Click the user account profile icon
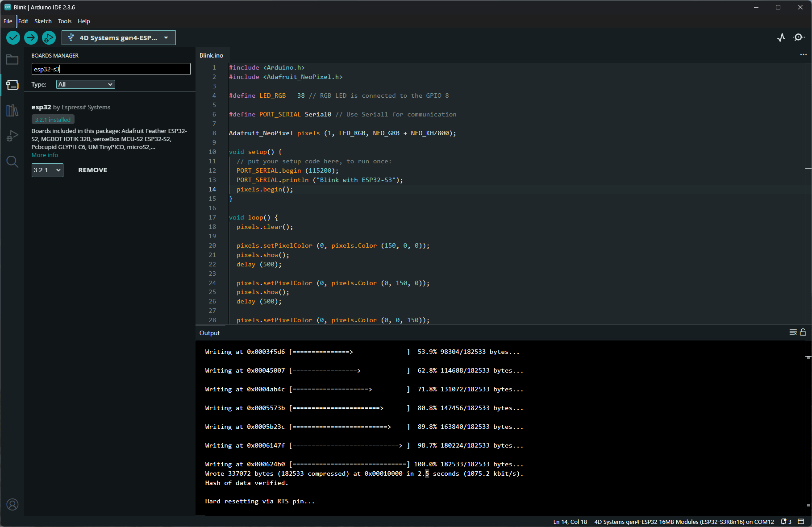The image size is (812, 527). [12, 504]
